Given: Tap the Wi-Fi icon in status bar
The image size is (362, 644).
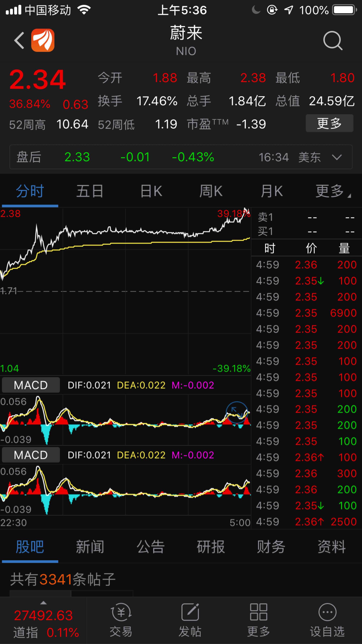Looking at the screenshot, I should point(84,10).
